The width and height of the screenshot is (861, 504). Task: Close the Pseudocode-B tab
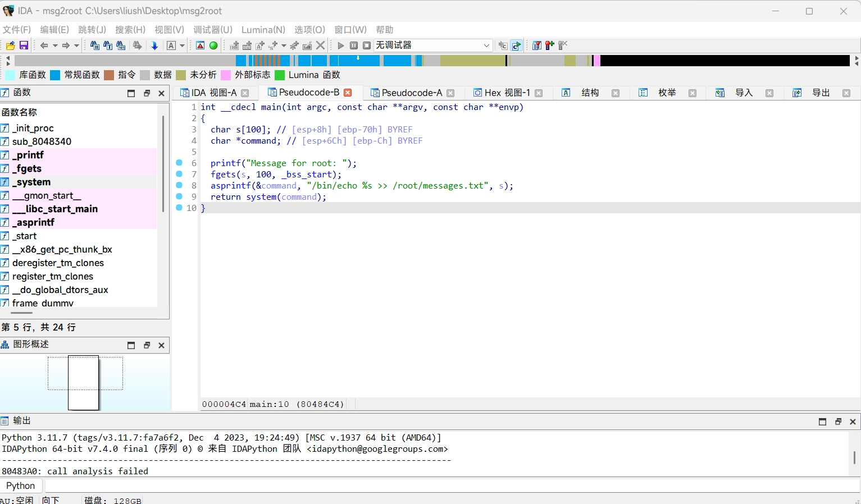348,93
